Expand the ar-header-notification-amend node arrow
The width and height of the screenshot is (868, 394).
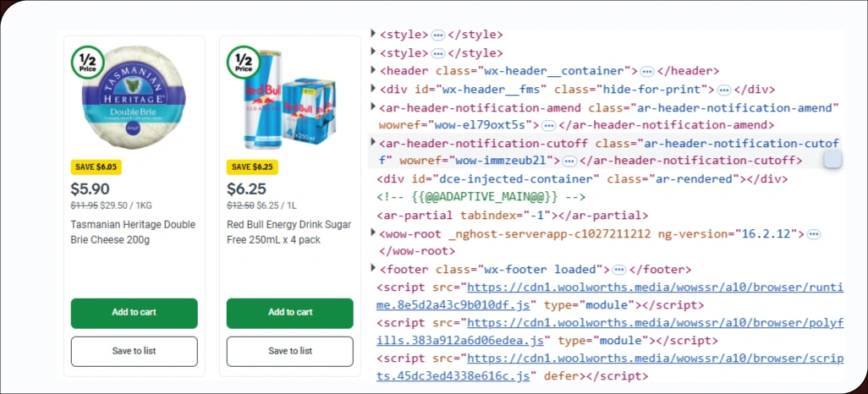(373, 107)
